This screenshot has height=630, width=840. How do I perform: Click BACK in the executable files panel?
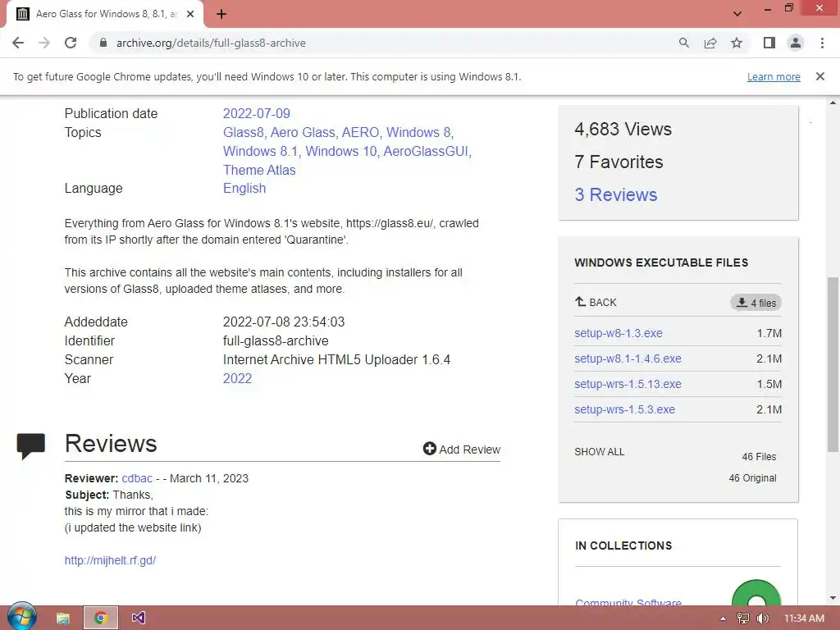tap(596, 302)
